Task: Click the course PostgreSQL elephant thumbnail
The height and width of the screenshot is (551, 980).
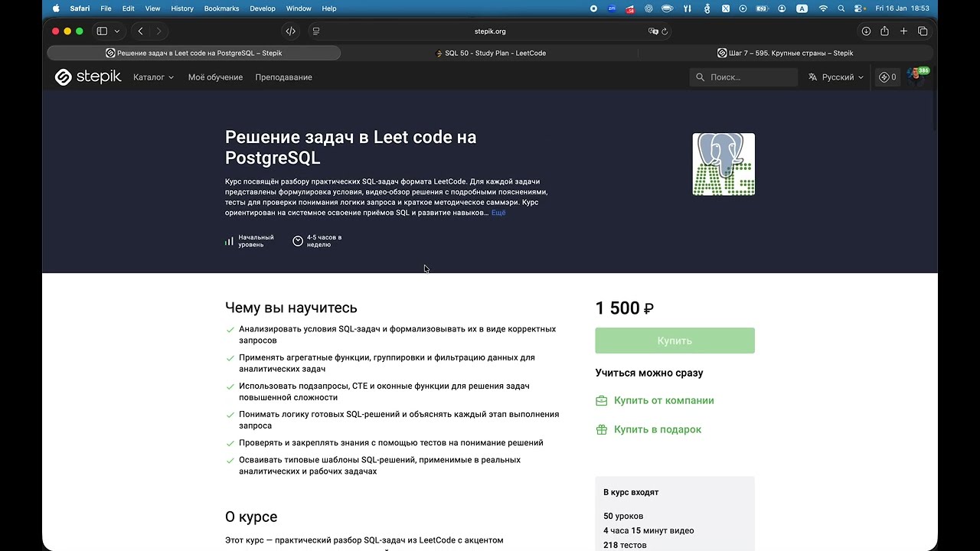Action: [724, 164]
